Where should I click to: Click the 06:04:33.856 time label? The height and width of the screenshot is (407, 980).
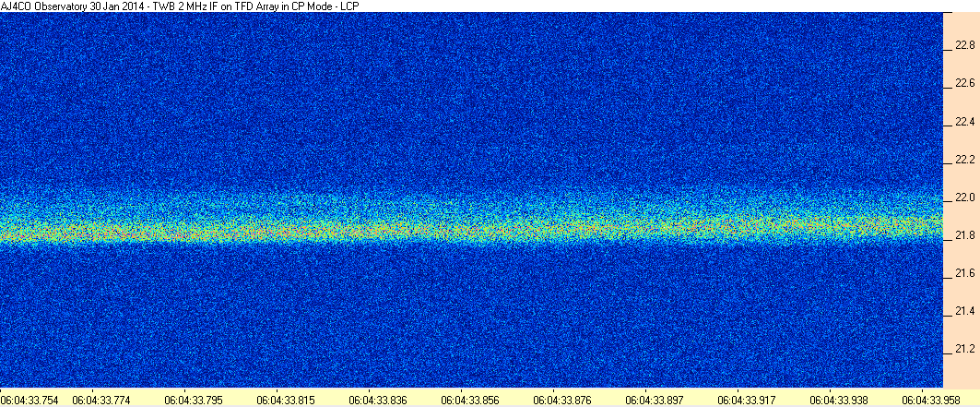470,399
